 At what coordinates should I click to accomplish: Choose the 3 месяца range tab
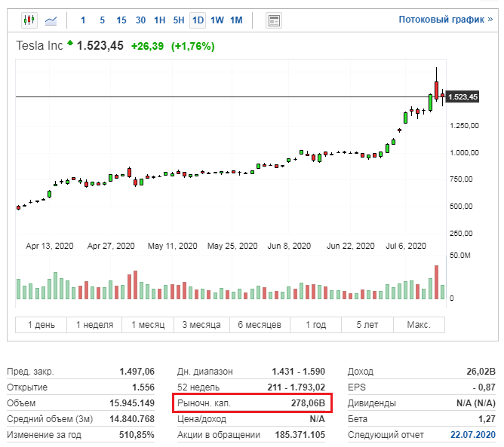pyautogui.click(x=201, y=325)
